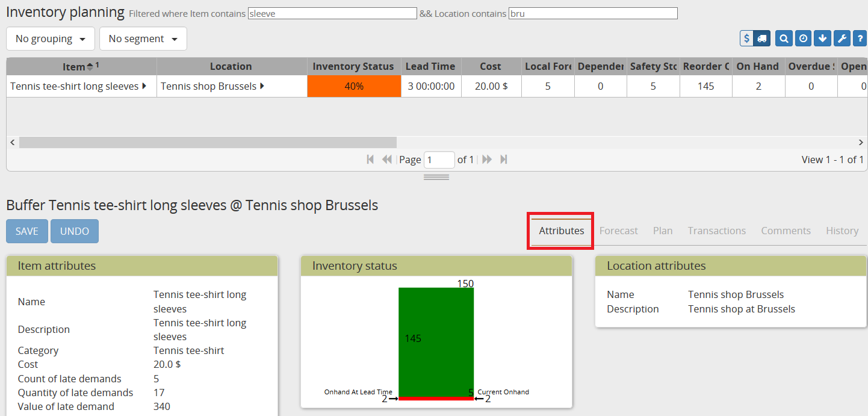Open the No grouping dropdown
Viewport: 868px width, 416px height.
click(50, 38)
